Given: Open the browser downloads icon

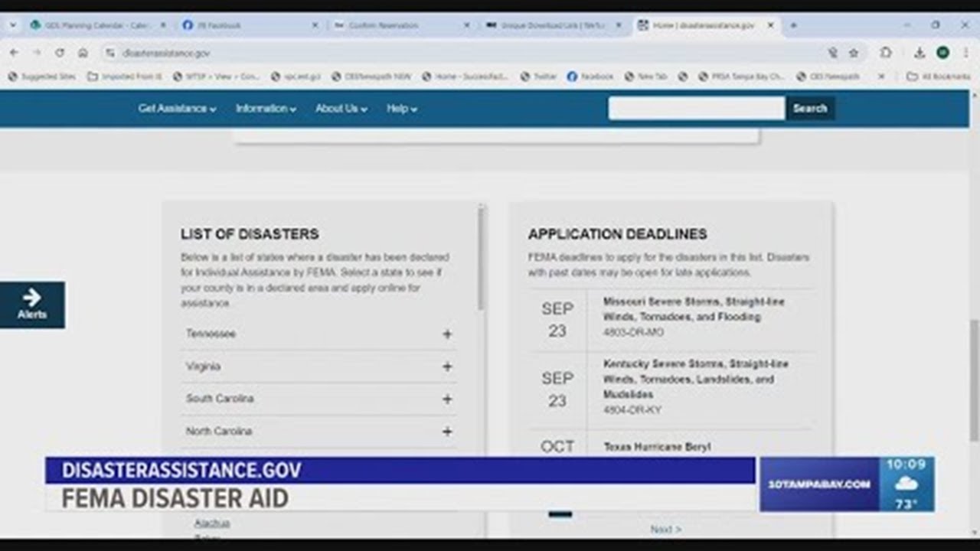Looking at the screenshot, I should click(x=920, y=53).
